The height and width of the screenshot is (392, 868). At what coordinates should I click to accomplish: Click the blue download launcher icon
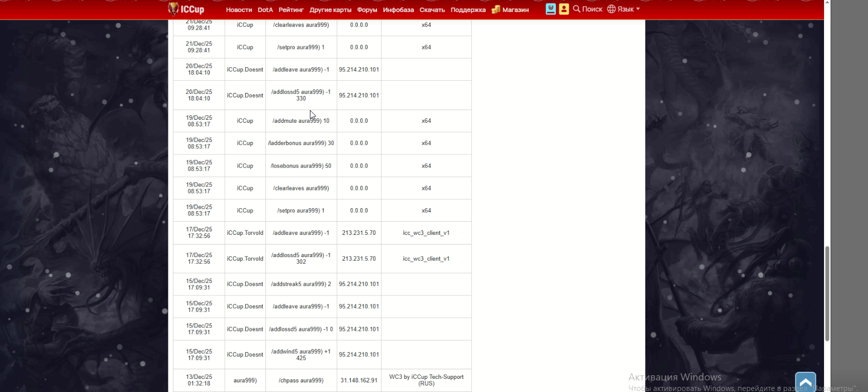click(551, 9)
